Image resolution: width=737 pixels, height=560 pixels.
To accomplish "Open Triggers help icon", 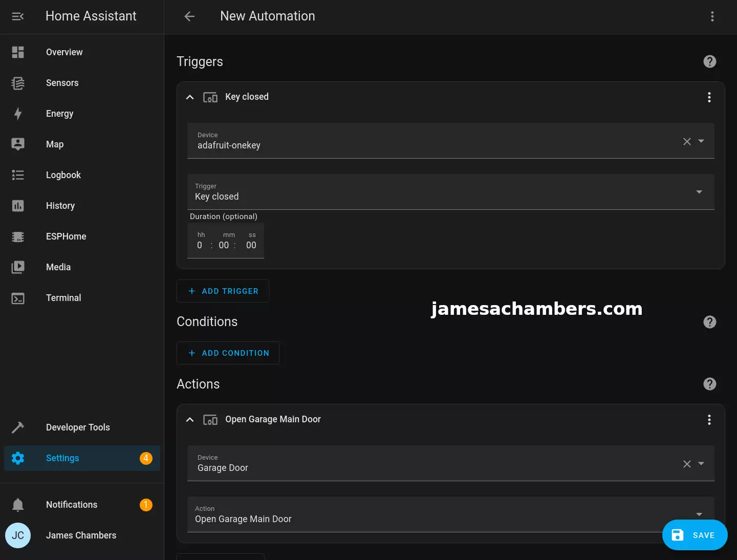I will coord(709,61).
